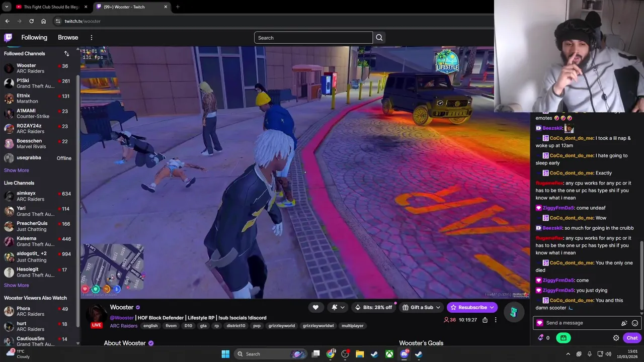This screenshot has width=644, height=362.
Task: Expand the browser tab search chevron
Action: (6, 7)
